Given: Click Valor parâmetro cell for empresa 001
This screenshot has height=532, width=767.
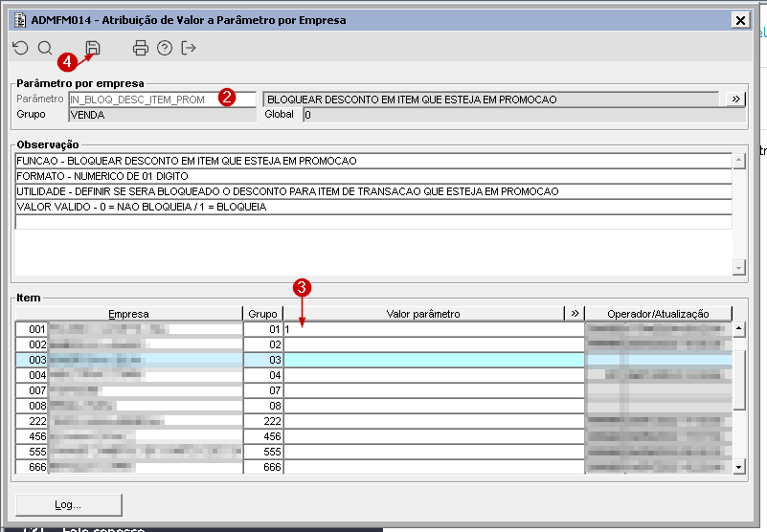Looking at the screenshot, I should point(434,329).
